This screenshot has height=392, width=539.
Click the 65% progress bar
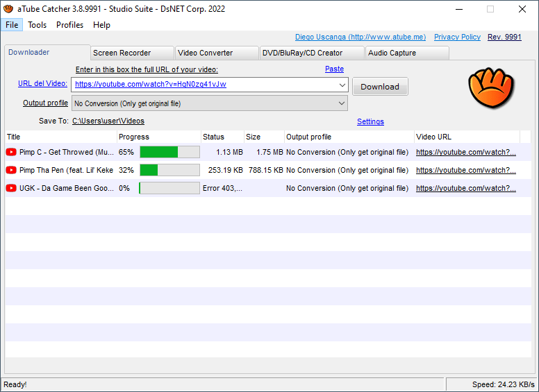(169, 152)
